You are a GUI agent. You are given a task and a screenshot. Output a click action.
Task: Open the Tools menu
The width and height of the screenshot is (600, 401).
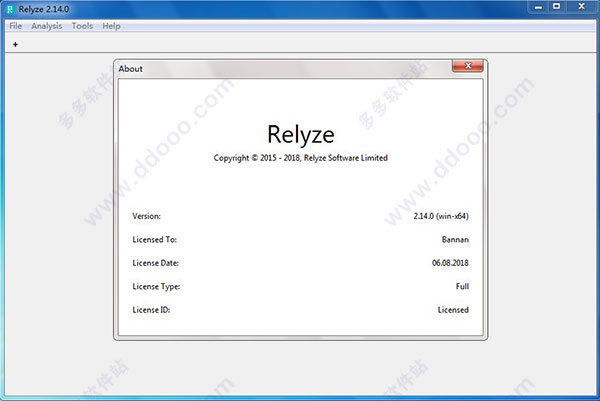(x=82, y=26)
